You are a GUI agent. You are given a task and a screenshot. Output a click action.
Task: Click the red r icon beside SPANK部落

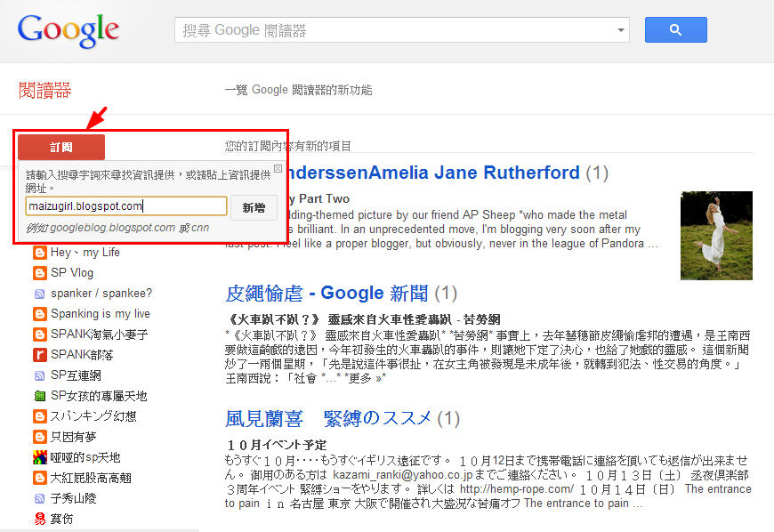39,355
